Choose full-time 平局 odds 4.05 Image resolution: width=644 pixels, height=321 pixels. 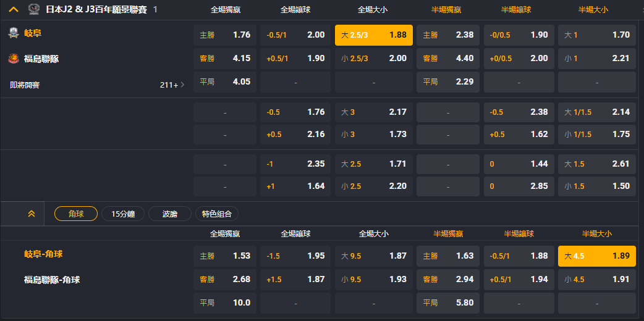click(x=225, y=81)
